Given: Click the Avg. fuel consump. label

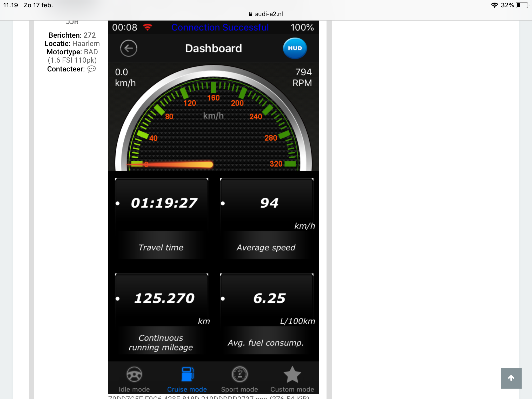Looking at the screenshot, I should [266, 343].
